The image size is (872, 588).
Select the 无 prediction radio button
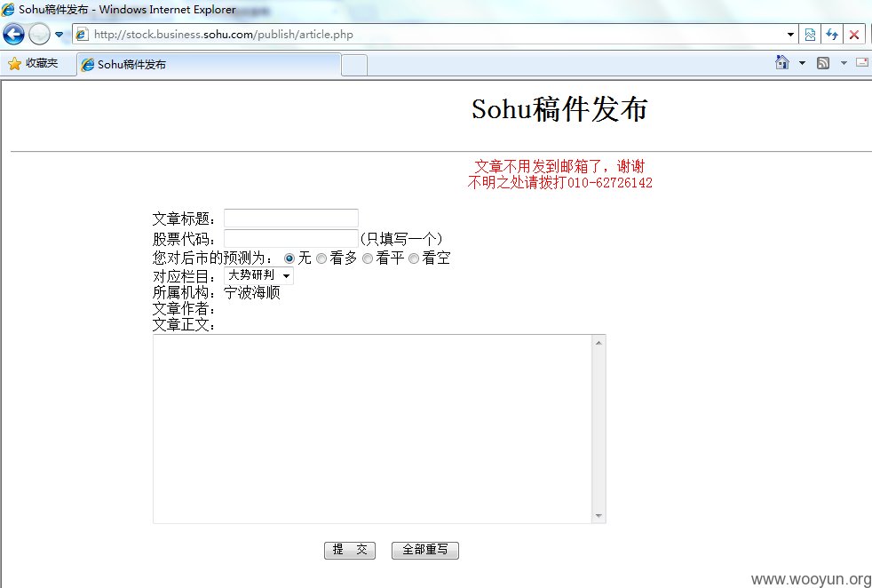pos(289,258)
